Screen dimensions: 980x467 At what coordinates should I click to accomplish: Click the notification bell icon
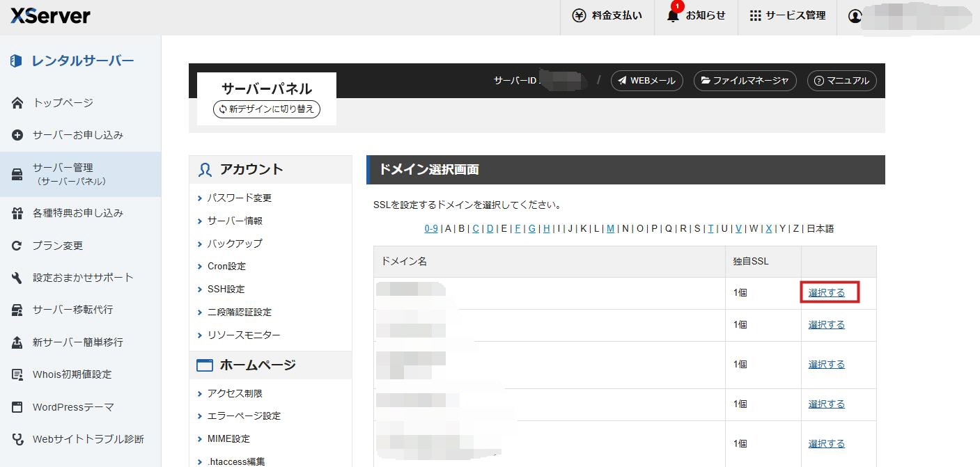click(x=673, y=15)
